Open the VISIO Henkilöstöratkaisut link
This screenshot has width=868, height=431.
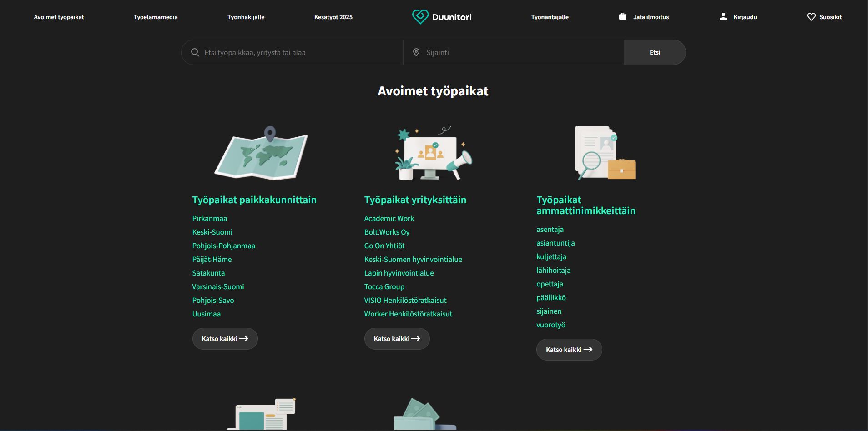pos(405,300)
